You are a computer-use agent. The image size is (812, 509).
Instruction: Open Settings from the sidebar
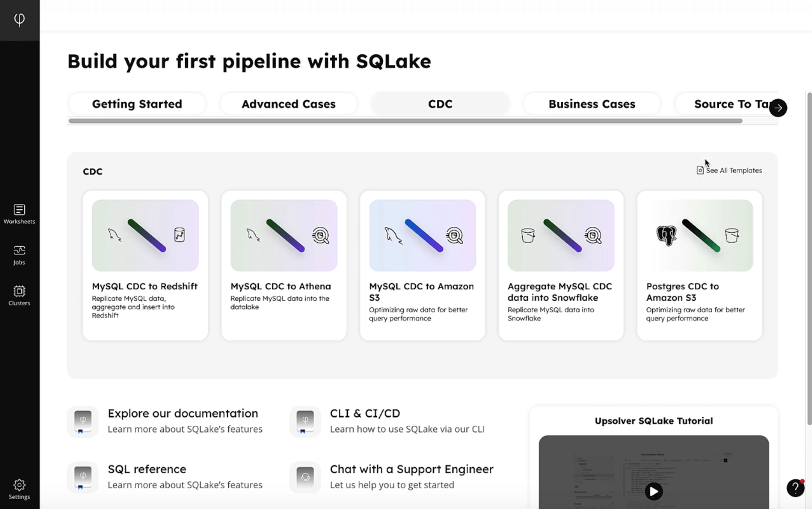[x=19, y=489]
